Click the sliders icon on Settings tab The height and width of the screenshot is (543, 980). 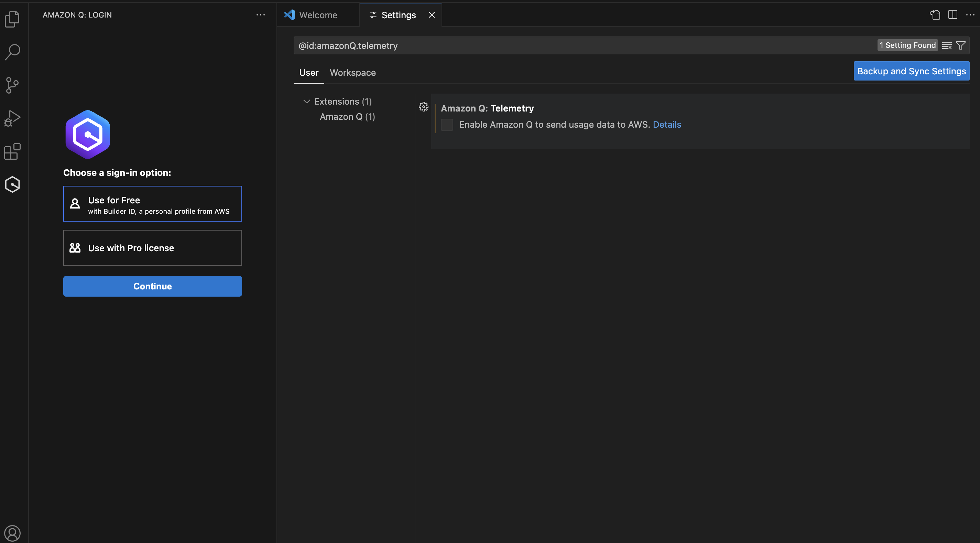[373, 15]
